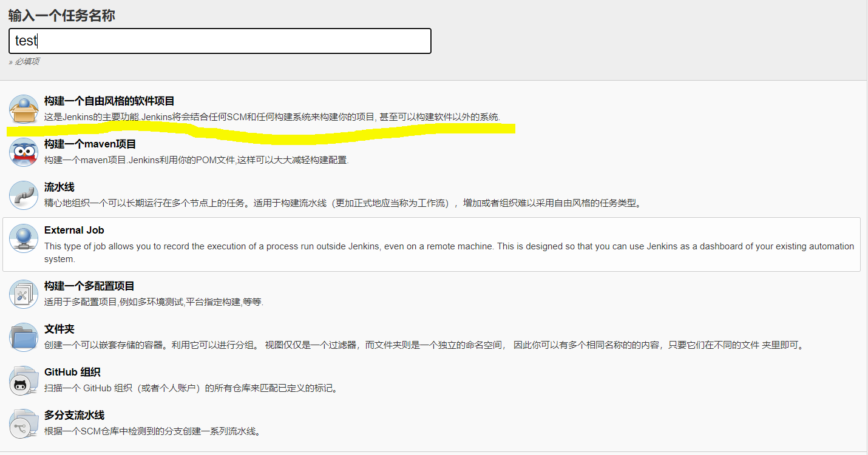The image size is (868, 455).
Task: Choose the 多分支流水线 title
Action: pyautogui.click(x=74, y=416)
